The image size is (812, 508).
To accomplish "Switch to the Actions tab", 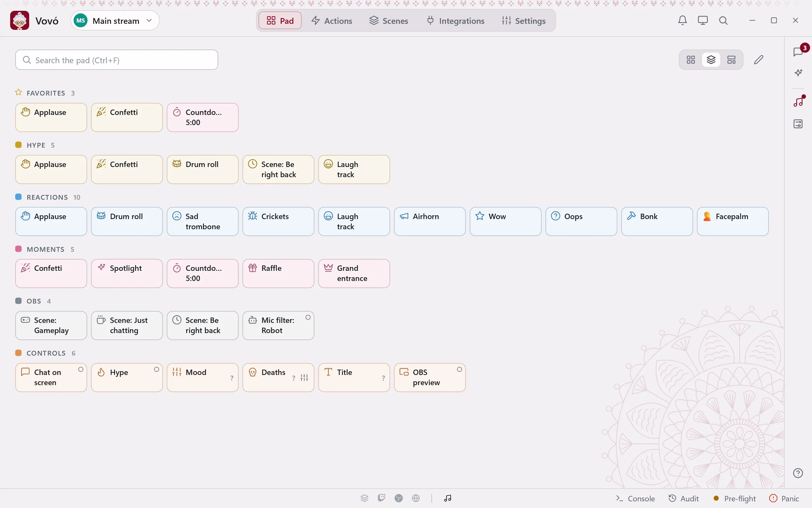I will pos(332,21).
